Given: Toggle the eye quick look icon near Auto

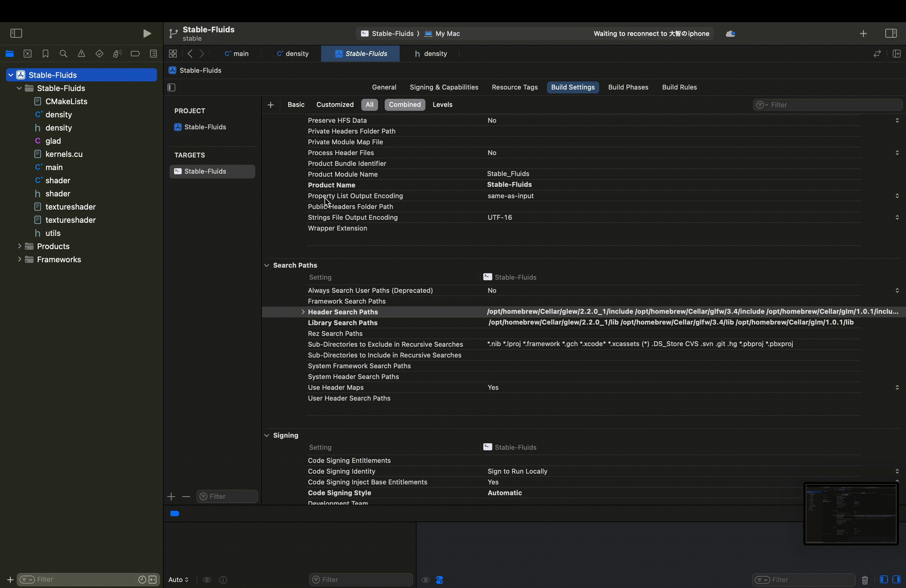Looking at the screenshot, I should pyautogui.click(x=207, y=580).
